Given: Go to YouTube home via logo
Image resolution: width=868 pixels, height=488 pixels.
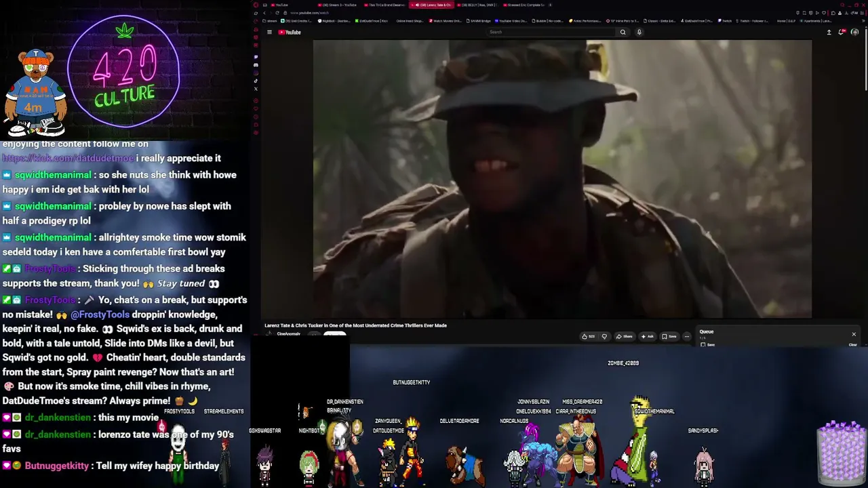Looking at the screenshot, I should coord(290,32).
